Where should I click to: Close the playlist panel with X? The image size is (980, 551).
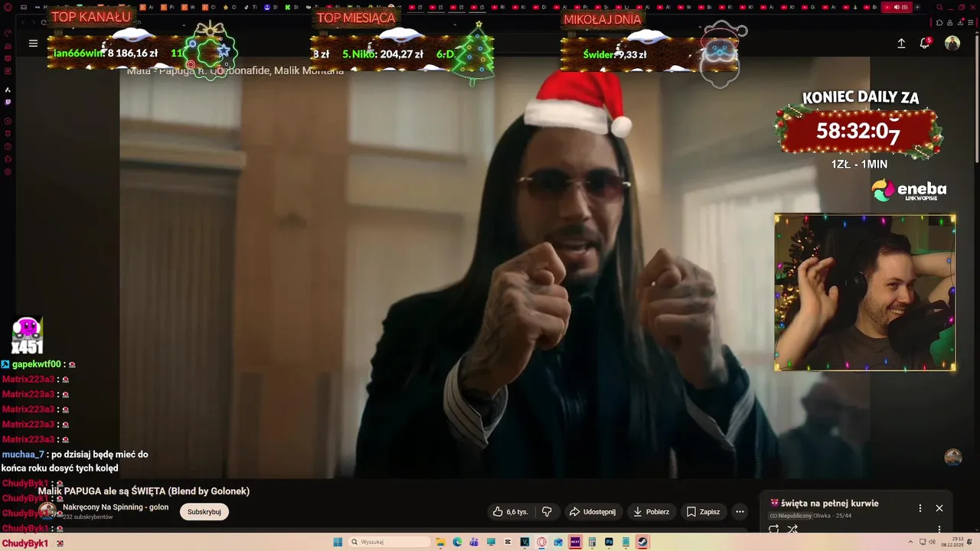[939, 508]
